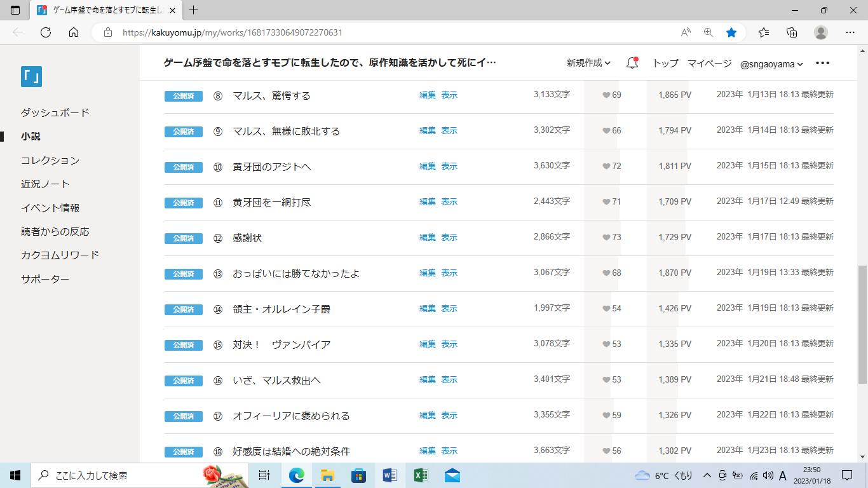Show hidden system tray icons

click(707, 475)
